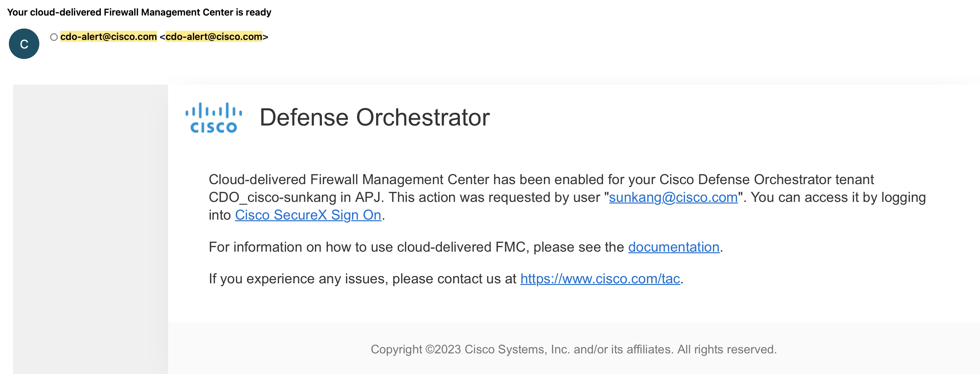Select the highlighted sender name cdo-alert@cisco.com
980x374 pixels.
[108, 36]
